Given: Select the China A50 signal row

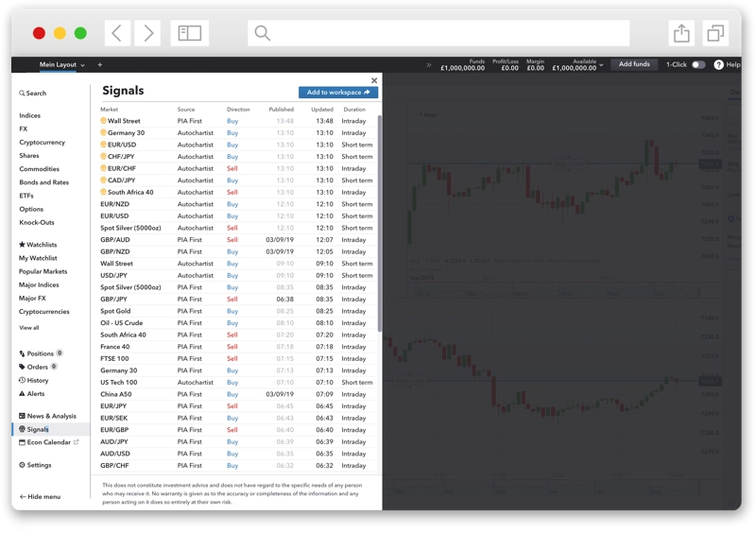Looking at the screenshot, I should click(236, 394).
